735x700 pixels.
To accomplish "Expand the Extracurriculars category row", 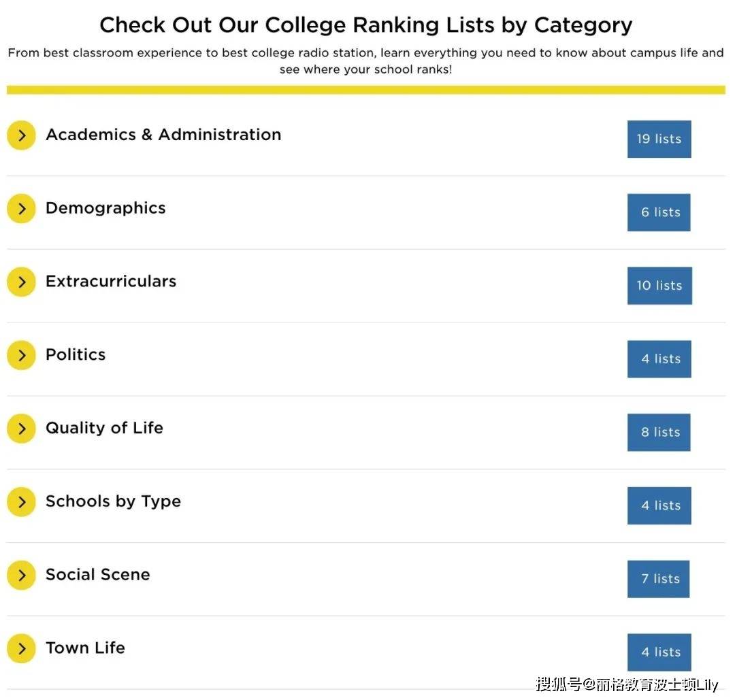I will [110, 282].
